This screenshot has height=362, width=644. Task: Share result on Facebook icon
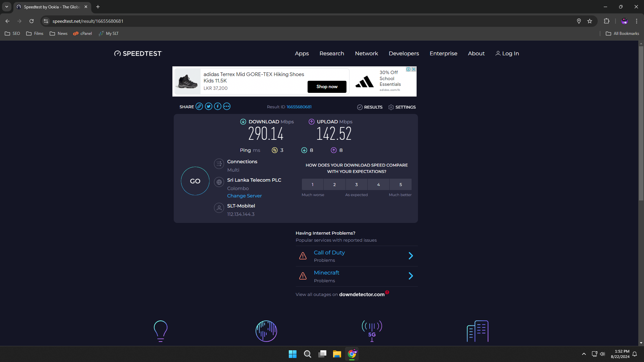point(218,107)
